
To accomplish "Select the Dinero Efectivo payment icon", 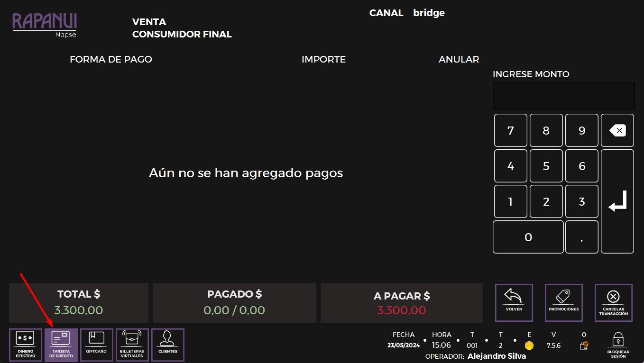I will click(26, 345).
